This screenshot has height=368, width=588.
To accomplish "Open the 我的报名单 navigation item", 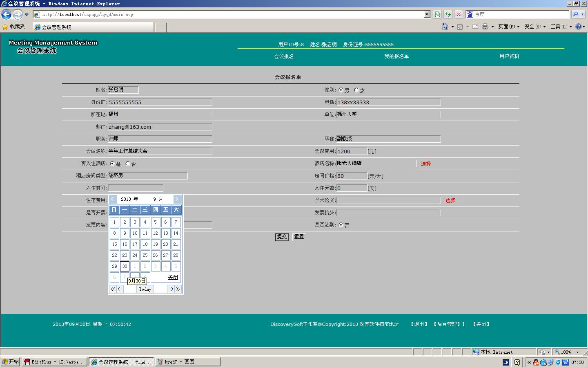I will (396, 56).
